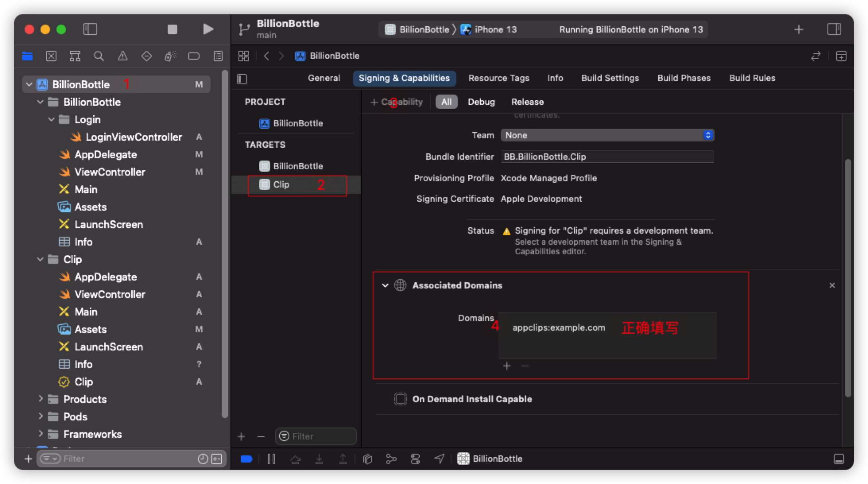This screenshot has width=868, height=484.
Task: Show the Issue navigator warning icon
Action: (x=122, y=56)
